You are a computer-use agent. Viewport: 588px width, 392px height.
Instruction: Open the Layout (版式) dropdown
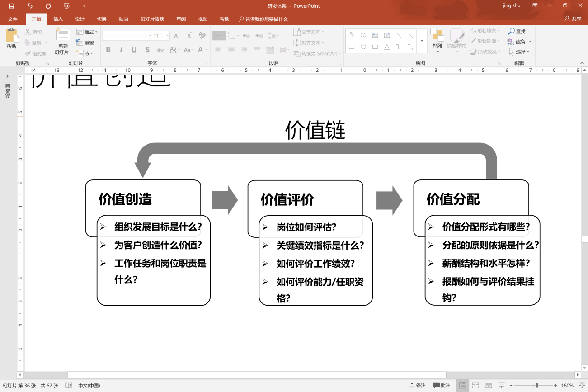[x=87, y=32]
